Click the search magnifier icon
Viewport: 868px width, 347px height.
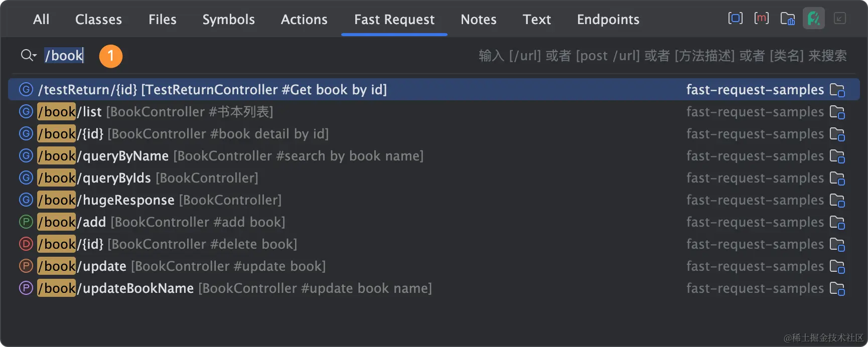28,56
